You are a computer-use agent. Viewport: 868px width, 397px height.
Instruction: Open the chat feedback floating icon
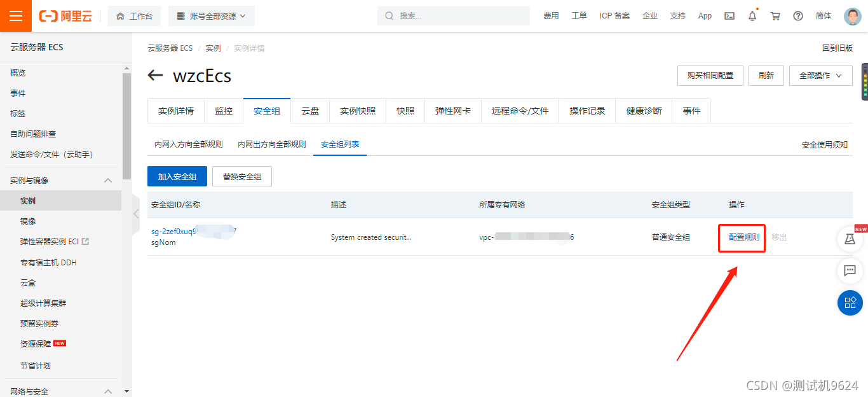point(850,270)
